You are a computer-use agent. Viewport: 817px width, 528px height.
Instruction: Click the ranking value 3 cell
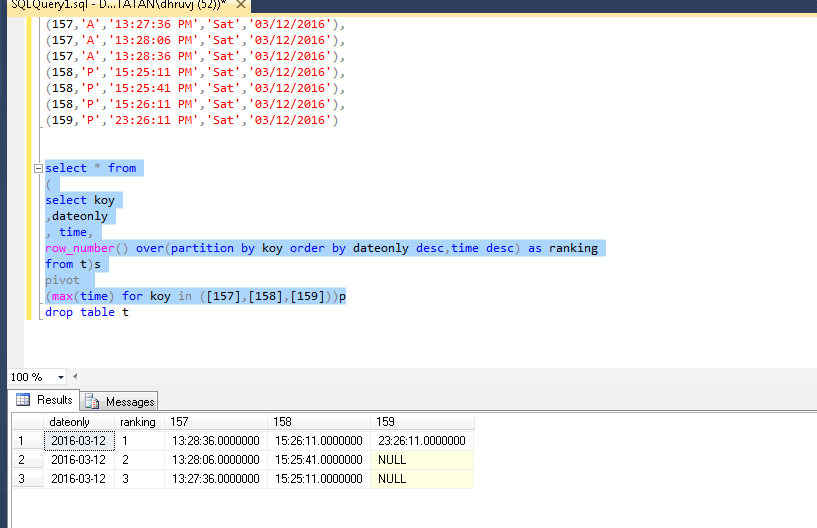pyautogui.click(x=140, y=478)
